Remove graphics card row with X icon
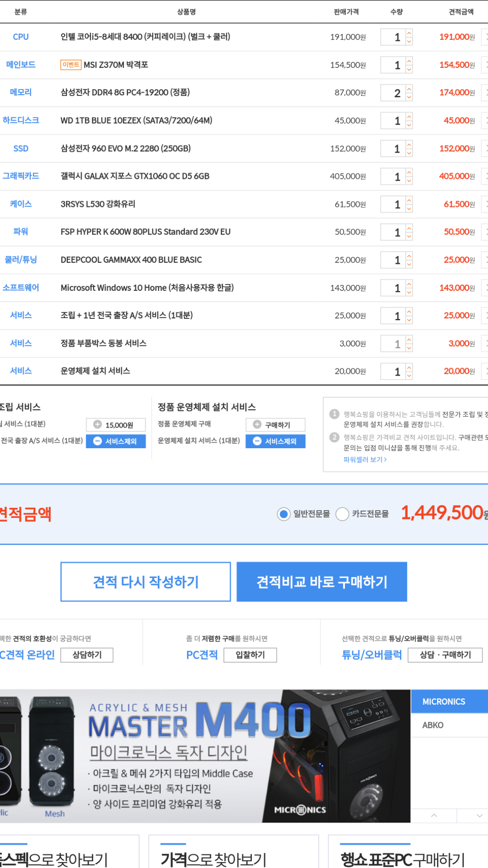Image resolution: width=488 pixels, height=868 pixels. click(485, 176)
